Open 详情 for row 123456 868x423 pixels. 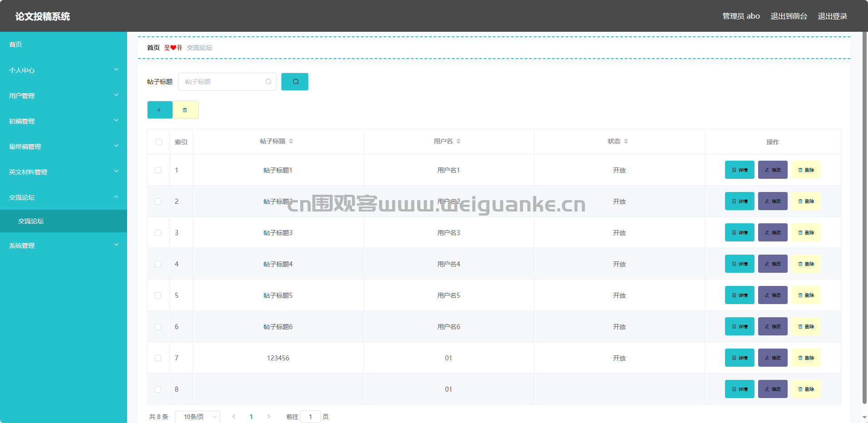point(740,358)
